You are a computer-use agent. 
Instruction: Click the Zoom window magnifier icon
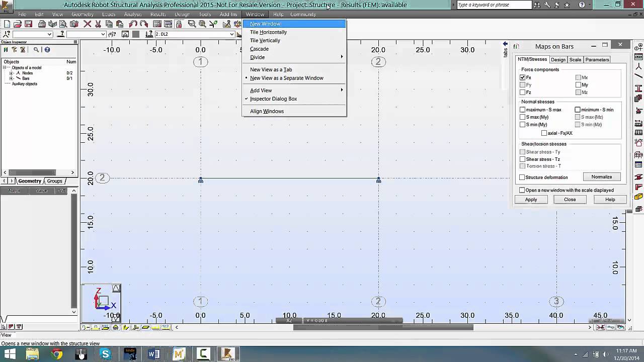(x=192, y=24)
